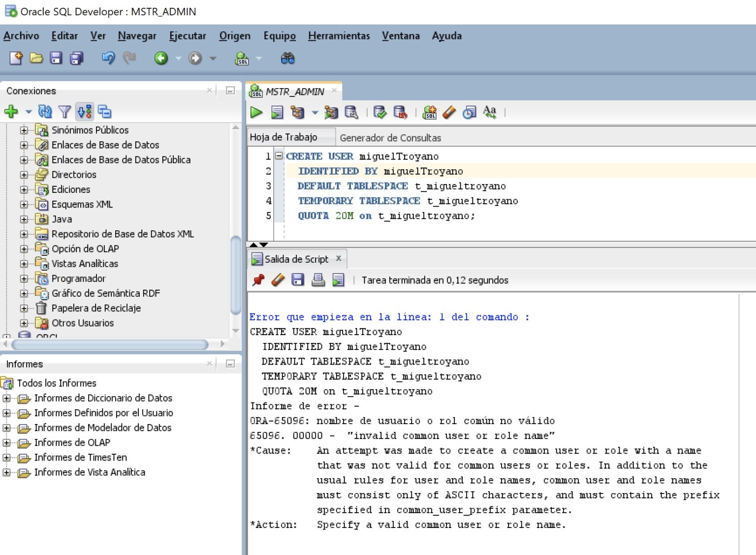The height and width of the screenshot is (555, 756).
Task: Click the Aa change case icon
Action: pyautogui.click(x=490, y=112)
